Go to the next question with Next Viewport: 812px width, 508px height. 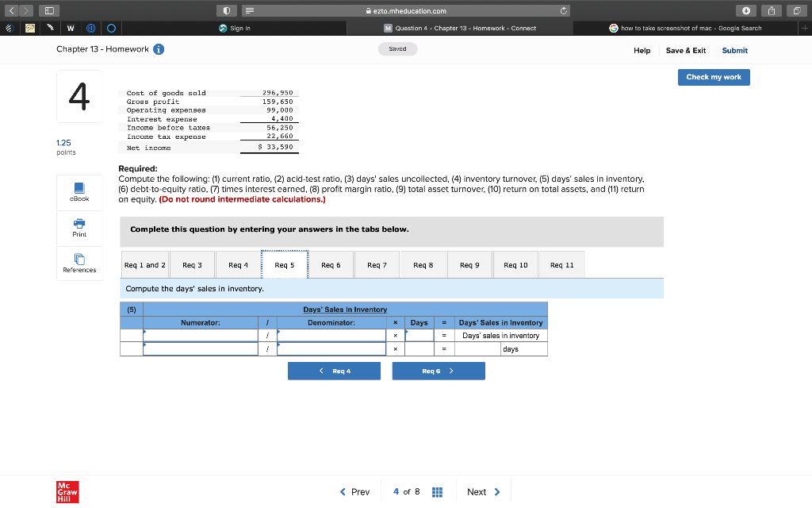coord(484,492)
